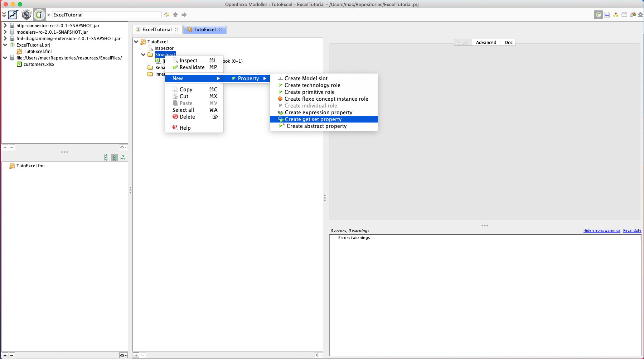
Task: Open the gear dropdown at bottom of left panel
Action: pyautogui.click(x=124, y=355)
